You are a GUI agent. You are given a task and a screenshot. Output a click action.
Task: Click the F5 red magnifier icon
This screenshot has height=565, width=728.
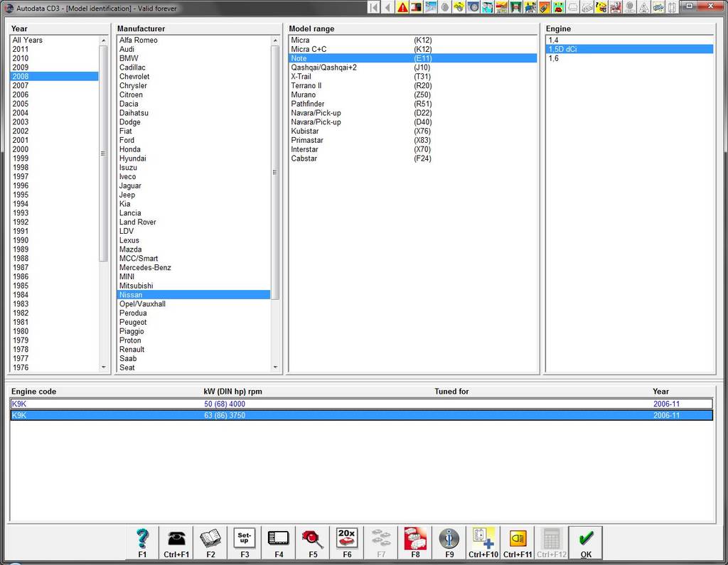click(x=313, y=543)
